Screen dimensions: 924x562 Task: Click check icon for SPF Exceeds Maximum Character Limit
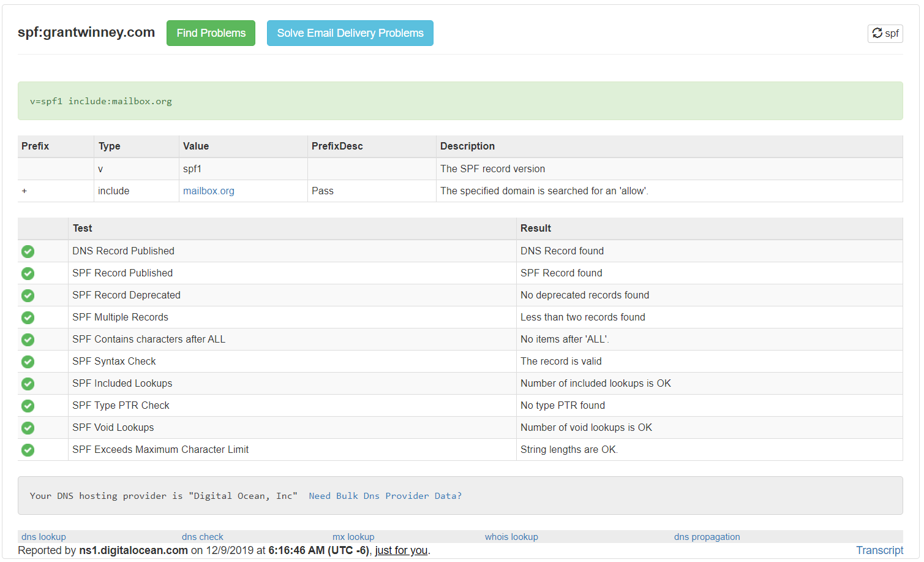[x=28, y=450]
